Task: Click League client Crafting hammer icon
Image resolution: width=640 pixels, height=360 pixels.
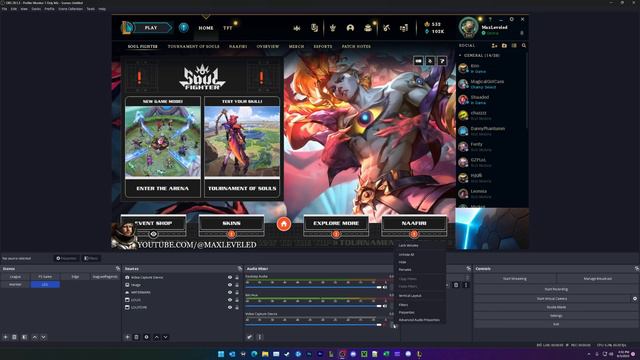Action: click(x=386, y=28)
